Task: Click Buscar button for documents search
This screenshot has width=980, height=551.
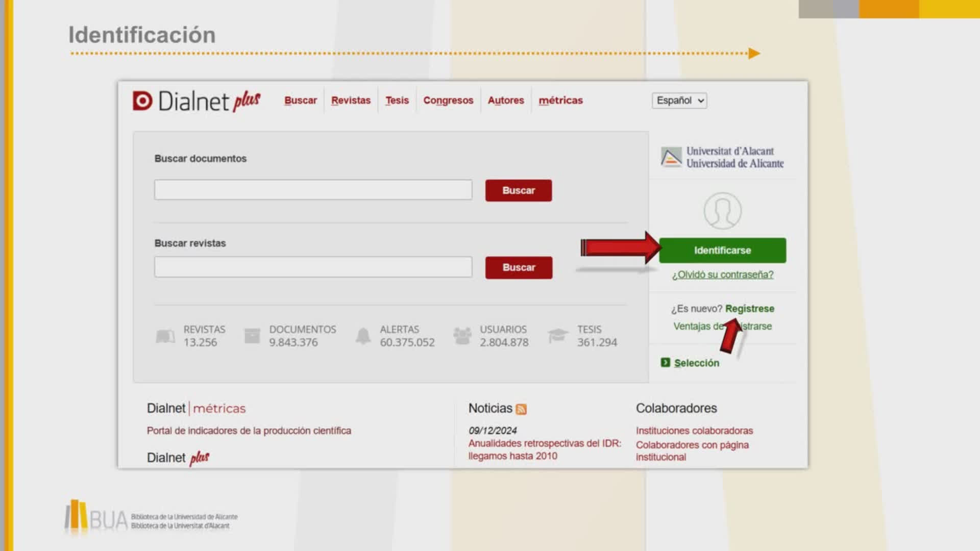Action: [518, 190]
